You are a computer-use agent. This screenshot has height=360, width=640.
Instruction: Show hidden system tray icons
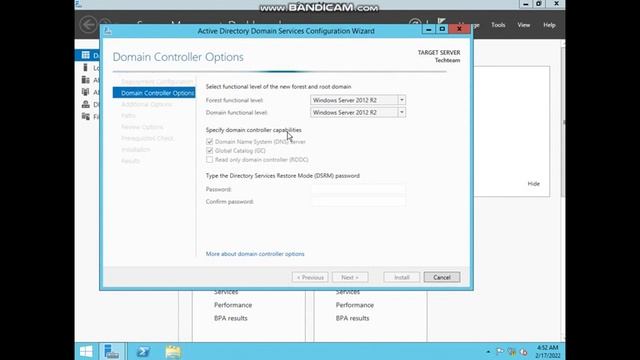pos(488,351)
